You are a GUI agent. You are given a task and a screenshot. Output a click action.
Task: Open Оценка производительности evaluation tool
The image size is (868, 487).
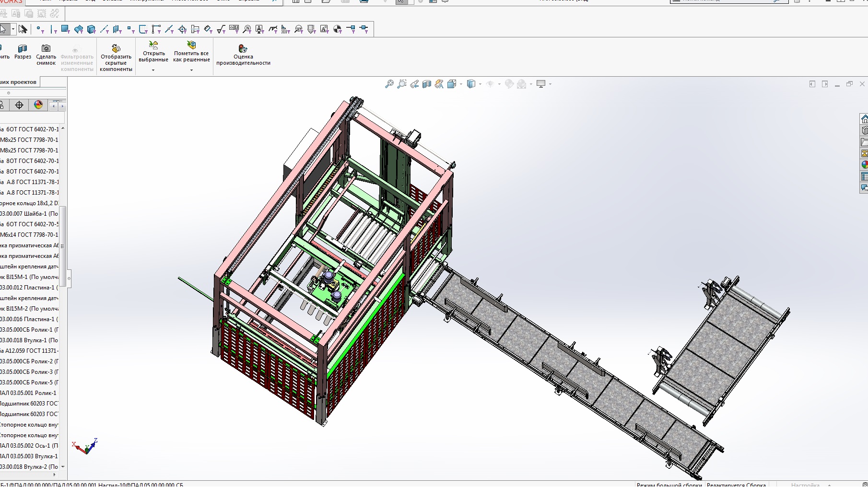pos(243,55)
